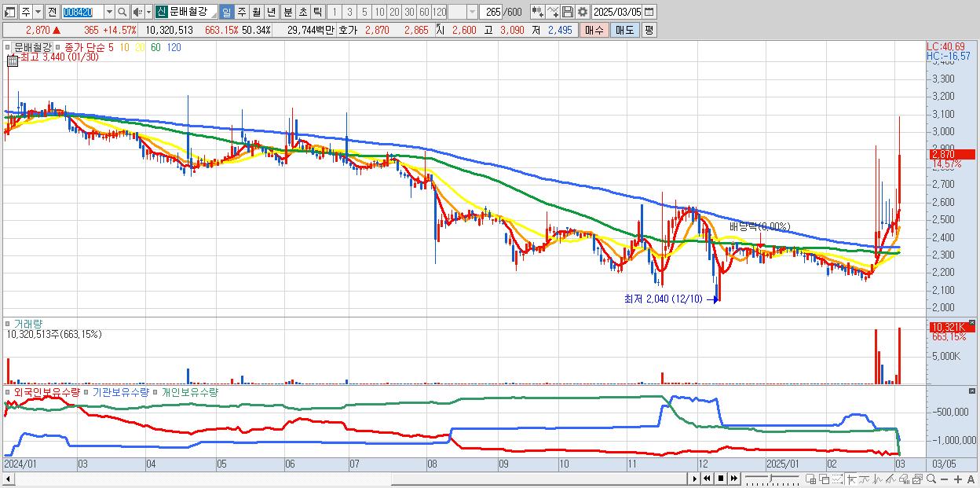Expand the 외국인보유수량 panel triangle
This screenshot has height=488, width=980.
click(9, 391)
